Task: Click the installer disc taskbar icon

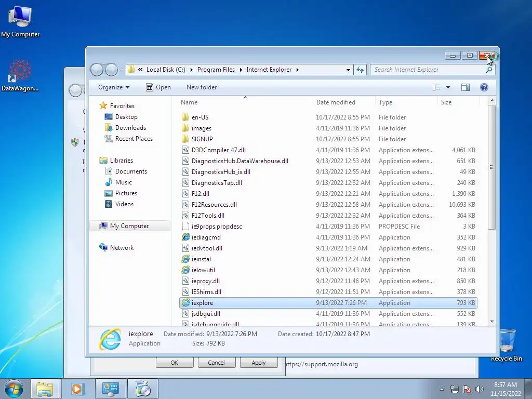Action: tap(142, 389)
